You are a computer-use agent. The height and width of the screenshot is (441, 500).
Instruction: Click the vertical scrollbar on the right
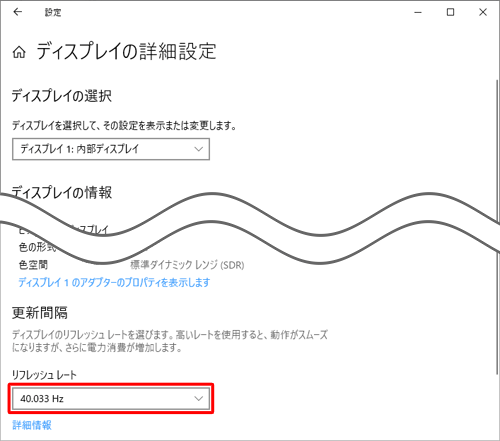click(497, 227)
